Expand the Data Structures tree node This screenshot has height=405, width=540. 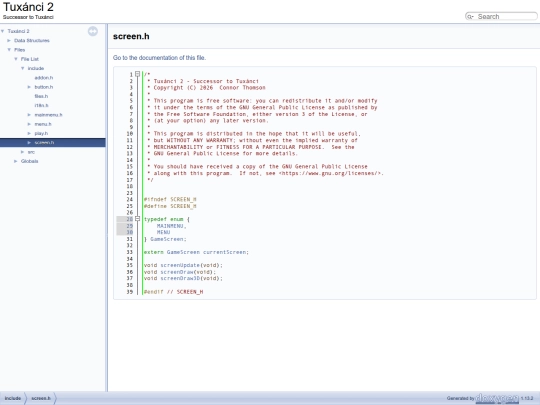click(x=9, y=41)
